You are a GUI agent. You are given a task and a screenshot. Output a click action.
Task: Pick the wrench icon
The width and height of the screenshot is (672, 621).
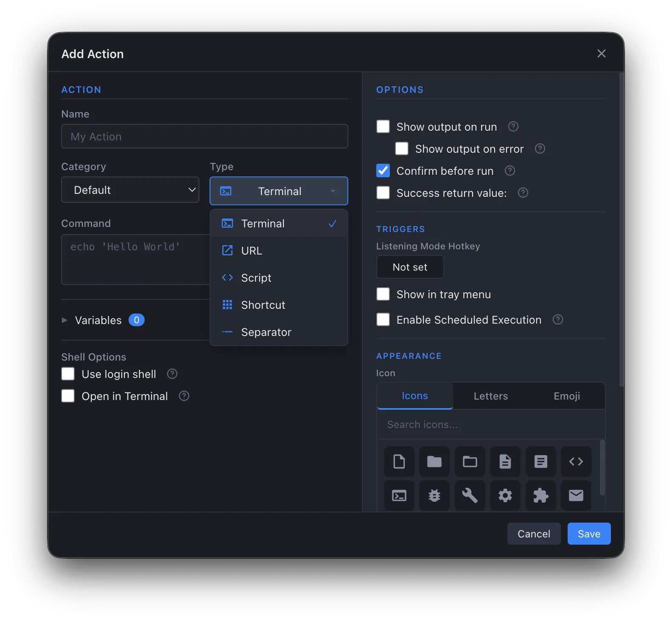(x=470, y=495)
